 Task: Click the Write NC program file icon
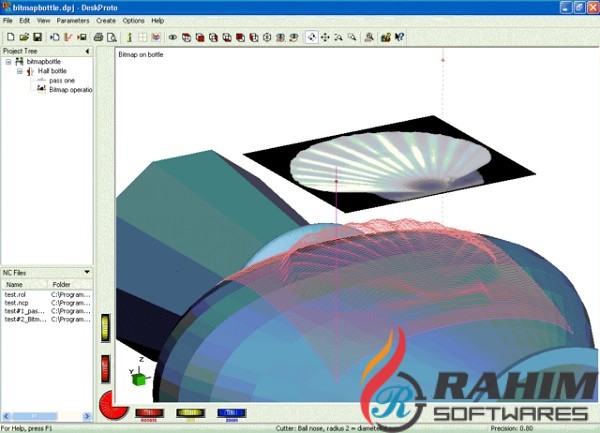82,37
